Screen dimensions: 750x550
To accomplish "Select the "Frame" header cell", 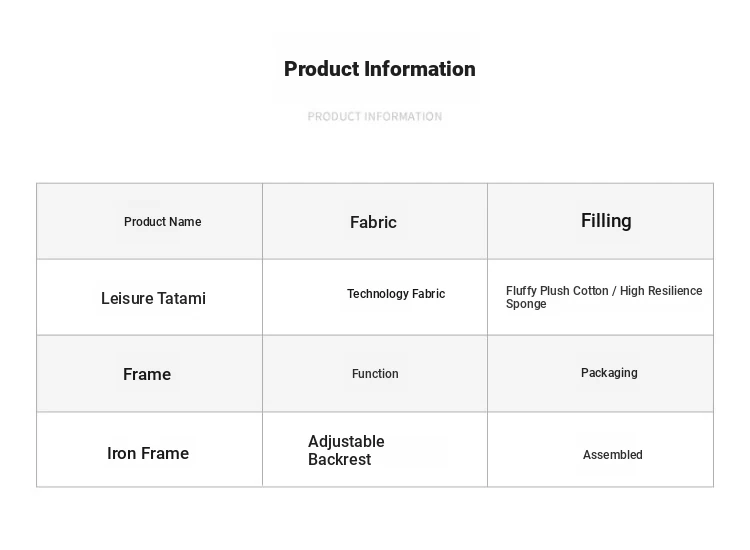I will [147, 374].
